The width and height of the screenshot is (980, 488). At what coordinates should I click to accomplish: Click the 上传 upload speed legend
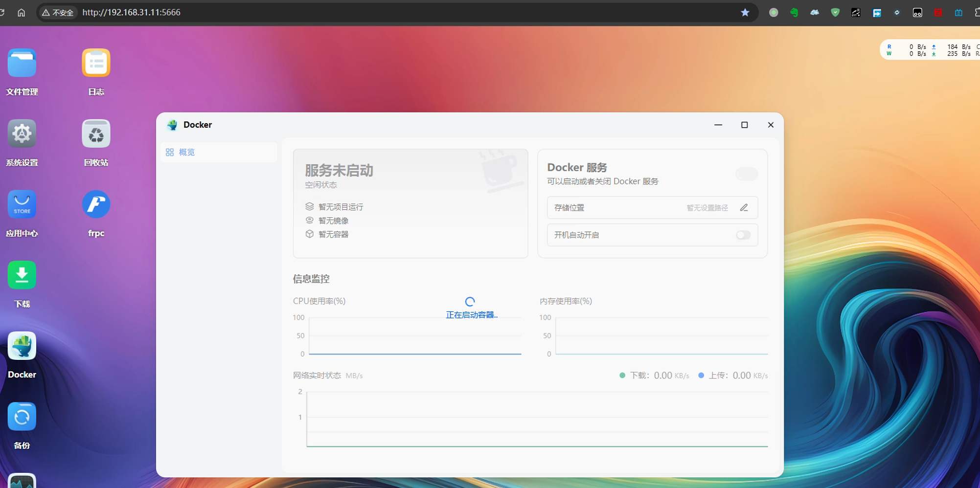coord(733,376)
